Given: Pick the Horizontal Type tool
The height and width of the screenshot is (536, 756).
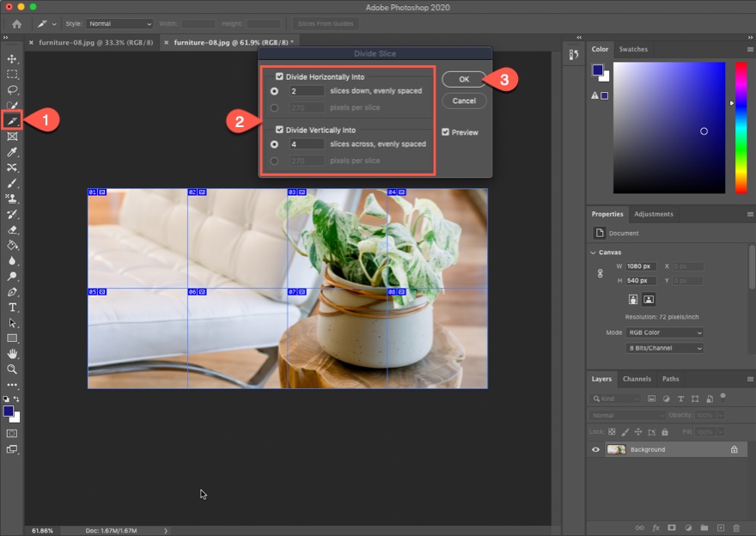Looking at the screenshot, I should click(12, 307).
